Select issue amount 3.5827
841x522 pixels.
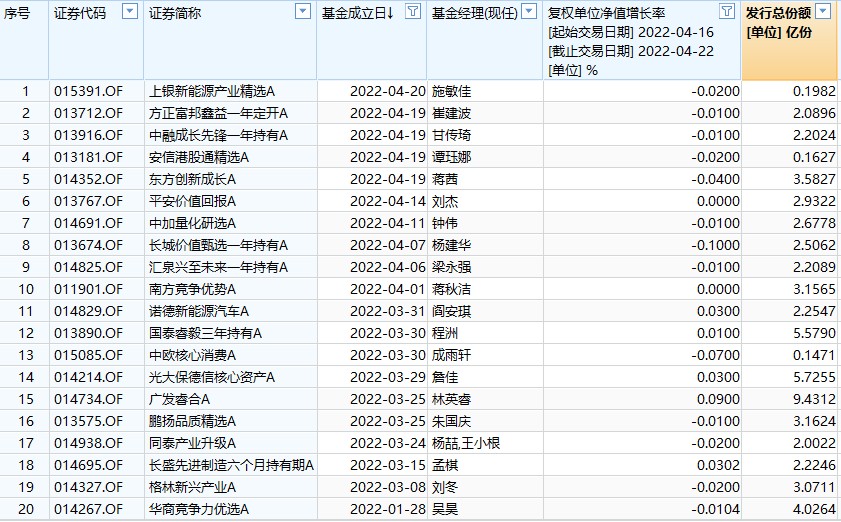pos(814,179)
